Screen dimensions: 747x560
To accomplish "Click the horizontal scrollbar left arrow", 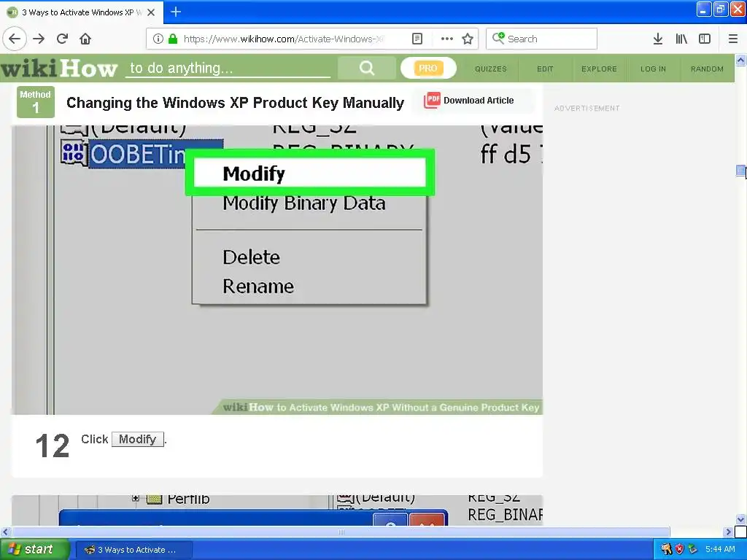I will 5,532.
